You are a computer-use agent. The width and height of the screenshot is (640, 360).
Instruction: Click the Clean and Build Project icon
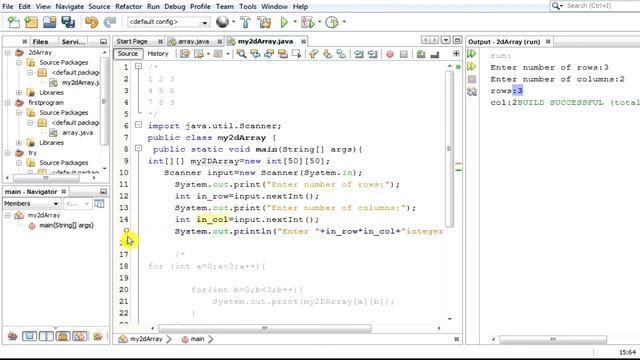(x=264, y=22)
